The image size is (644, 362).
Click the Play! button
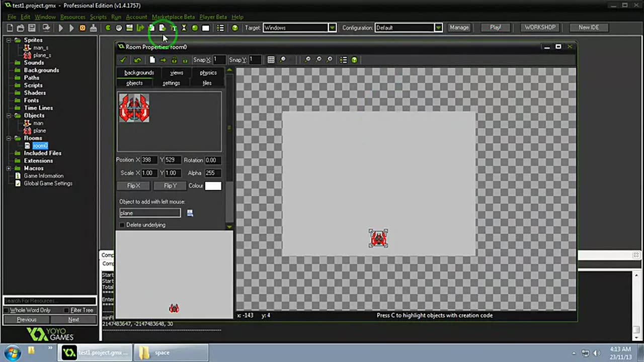(496, 28)
